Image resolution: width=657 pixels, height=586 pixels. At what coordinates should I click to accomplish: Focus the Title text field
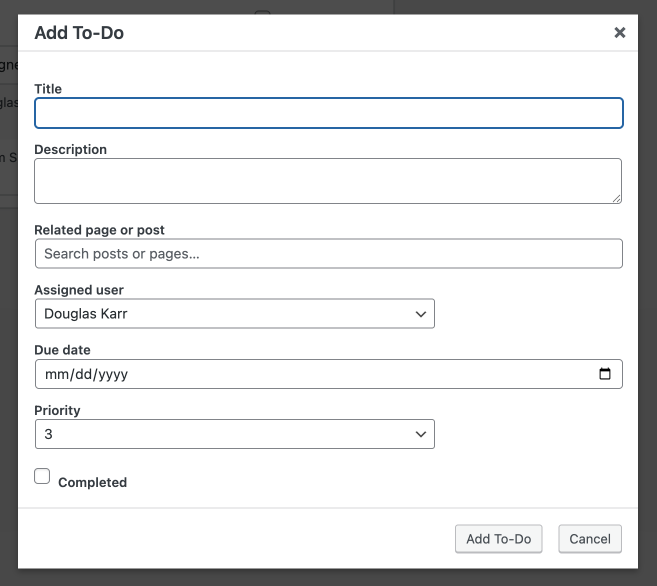pos(328,113)
